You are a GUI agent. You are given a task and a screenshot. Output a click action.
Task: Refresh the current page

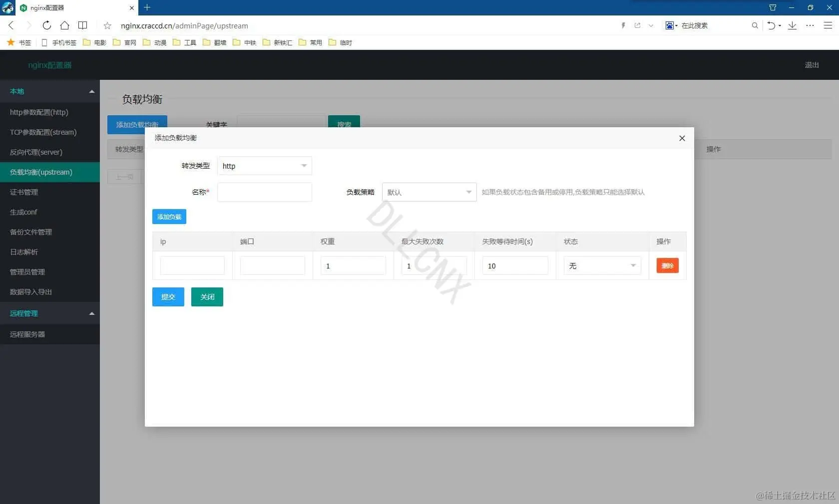46,25
